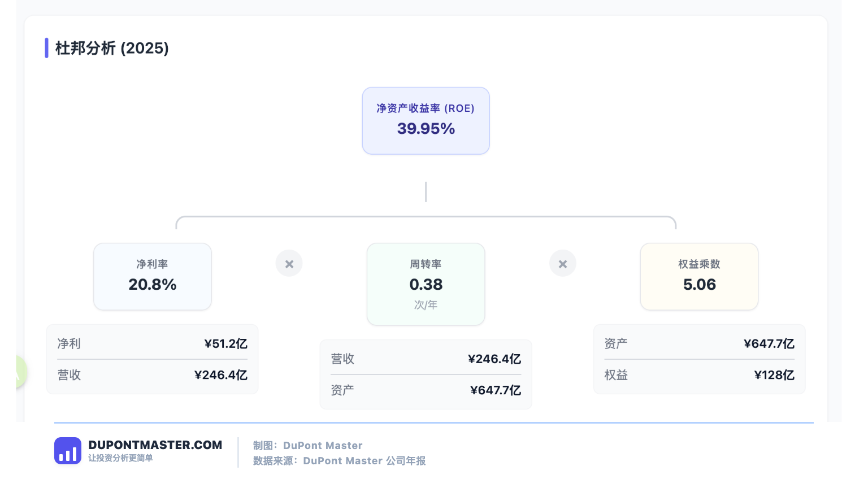Click the 净利 ¥51.2亿 row

click(x=153, y=343)
